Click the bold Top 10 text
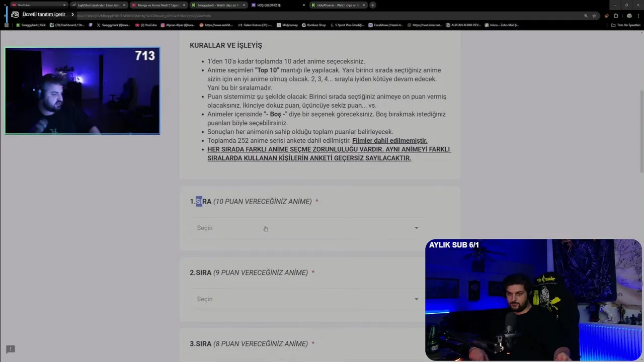 tap(267, 70)
